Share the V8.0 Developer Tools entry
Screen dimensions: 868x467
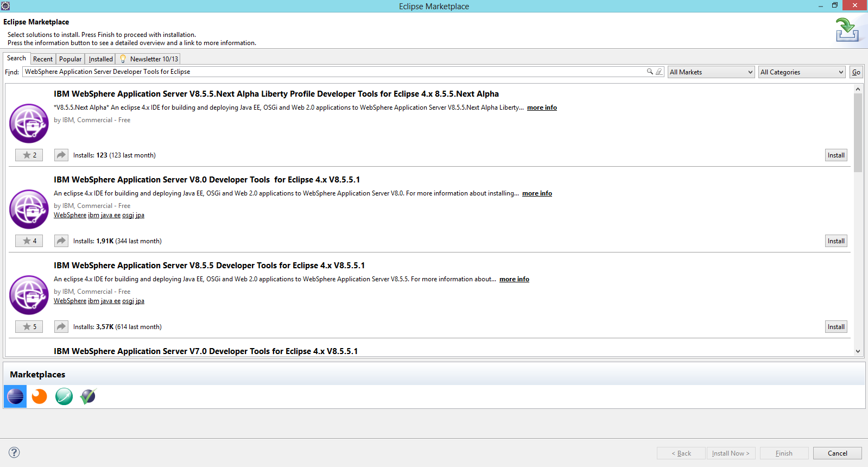(x=61, y=241)
